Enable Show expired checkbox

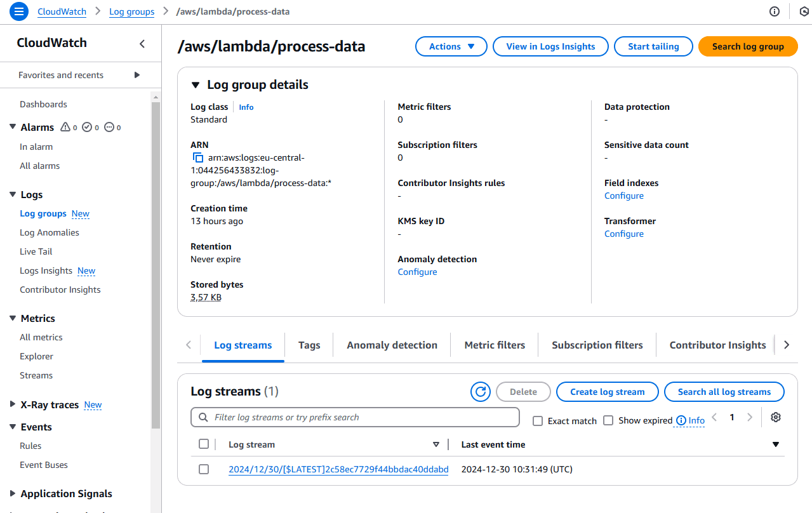(608, 420)
